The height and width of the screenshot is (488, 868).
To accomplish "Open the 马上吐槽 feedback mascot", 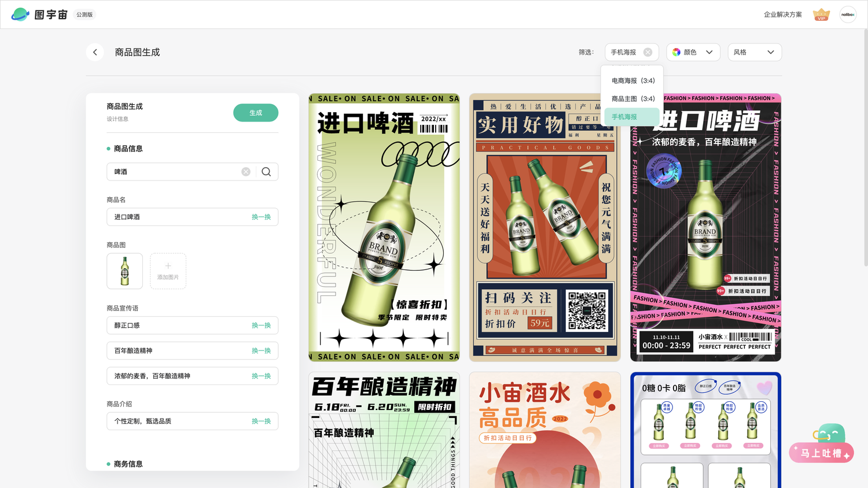I will click(x=822, y=443).
